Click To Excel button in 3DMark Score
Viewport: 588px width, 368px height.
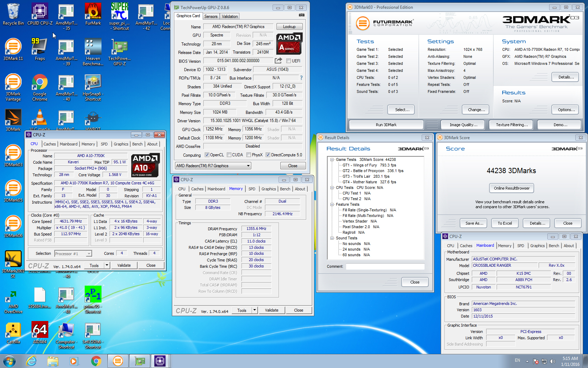pos(505,223)
